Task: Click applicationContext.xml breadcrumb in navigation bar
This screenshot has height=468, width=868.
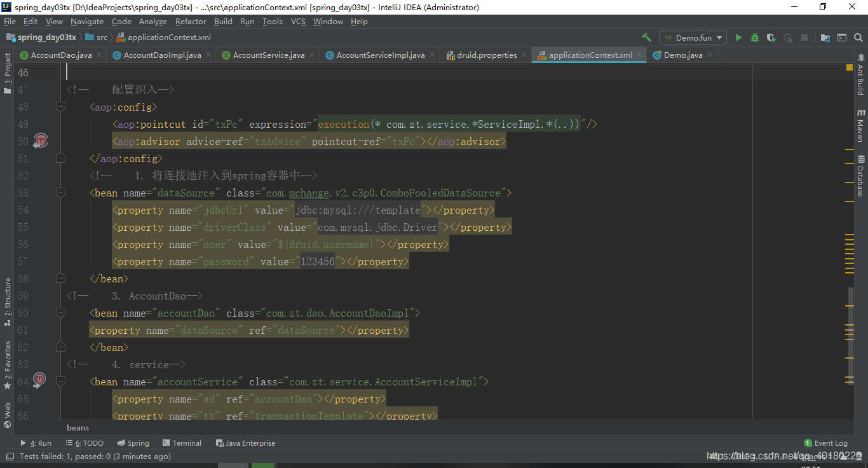Action: pyautogui.click(x=163, y=38)
